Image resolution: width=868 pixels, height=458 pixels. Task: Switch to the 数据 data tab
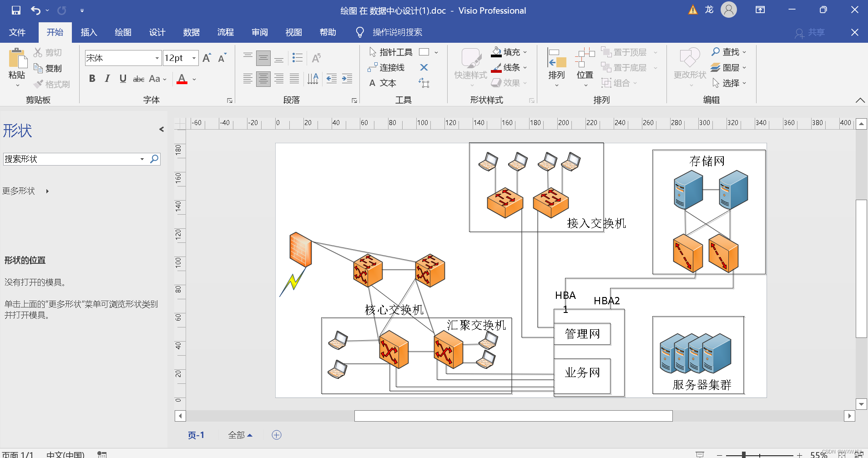(191, 32)
